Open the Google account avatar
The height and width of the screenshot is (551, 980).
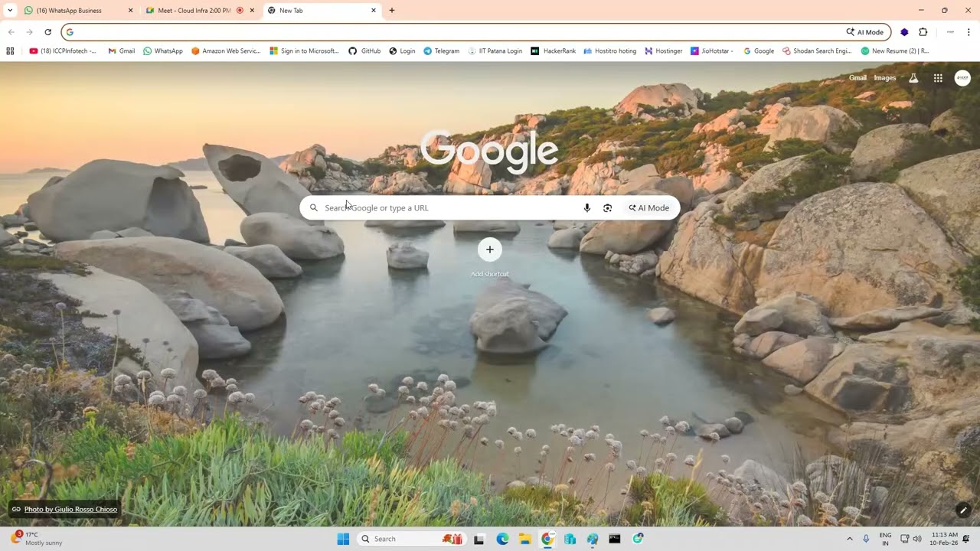click(x=962, y=78)
